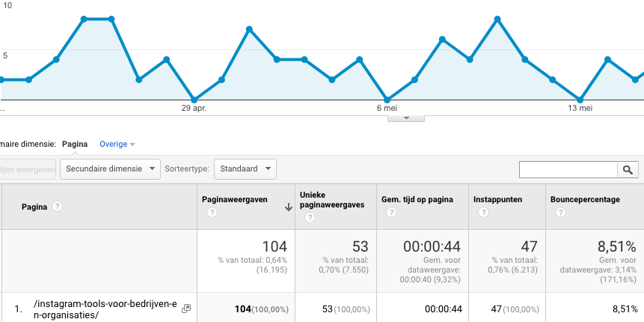
Task: Click help icon under Unieke paginaweergaves
Action: (x=310, y=218)
